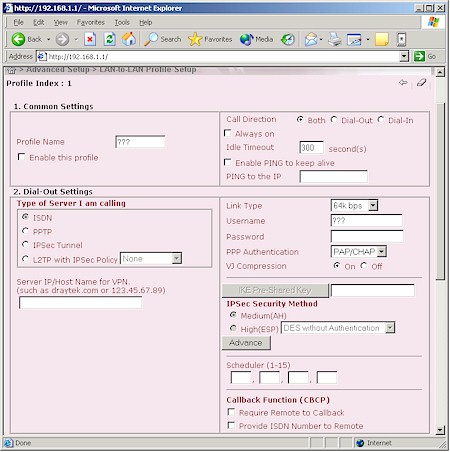Expand the address bar dropdown
450x452 pixels.
pyautogui.click(x=404, y=56)
